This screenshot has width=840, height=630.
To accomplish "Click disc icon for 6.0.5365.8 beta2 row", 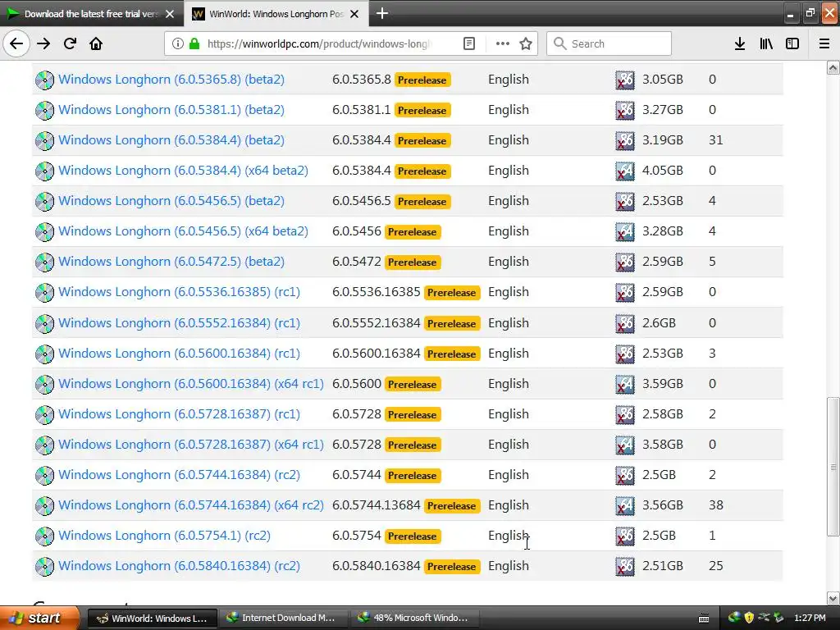I will 44,80.
